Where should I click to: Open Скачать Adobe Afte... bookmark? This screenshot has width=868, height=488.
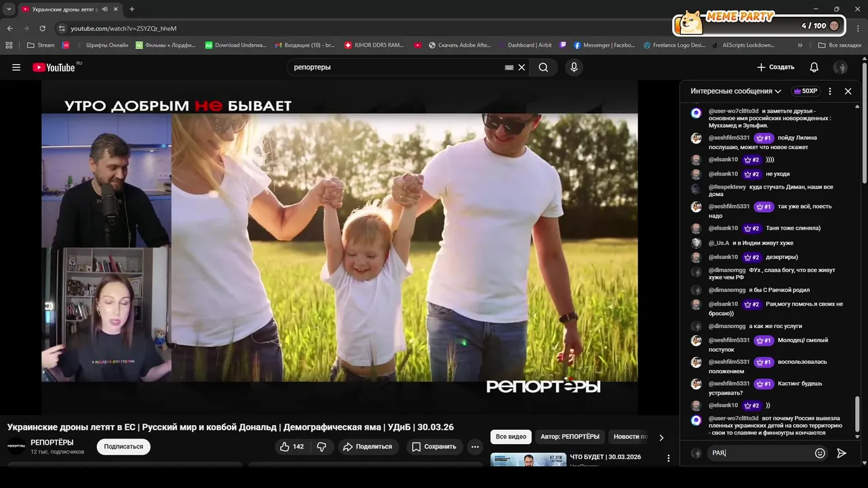tap(460, 45)
